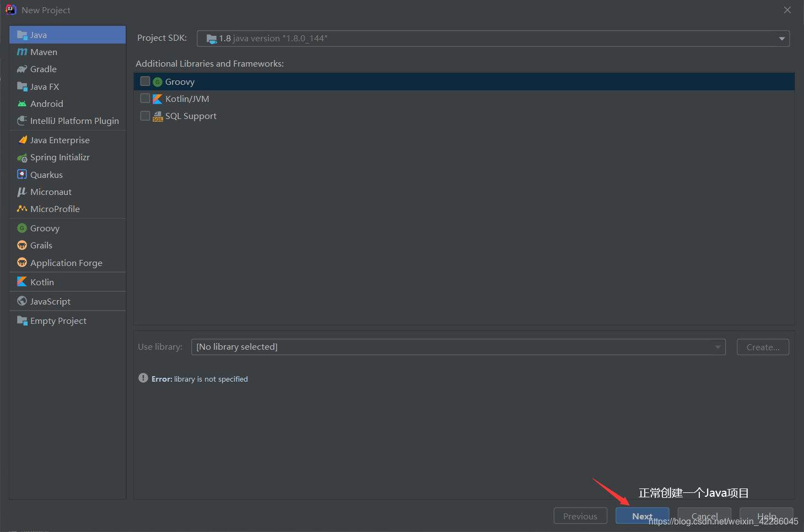Click Groovy framework icon in libraries list
The height and width of the screenshot is (532, 804).
coord(158,82)
